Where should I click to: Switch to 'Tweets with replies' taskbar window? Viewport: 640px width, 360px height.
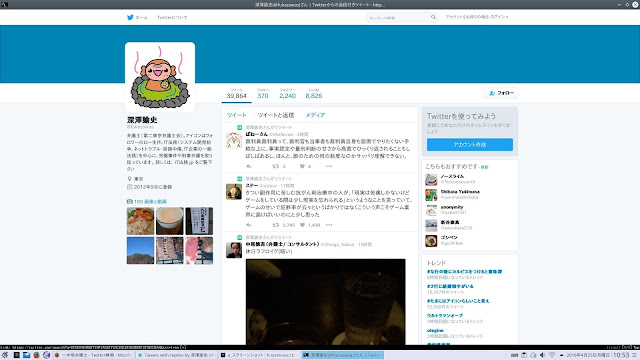177,355
